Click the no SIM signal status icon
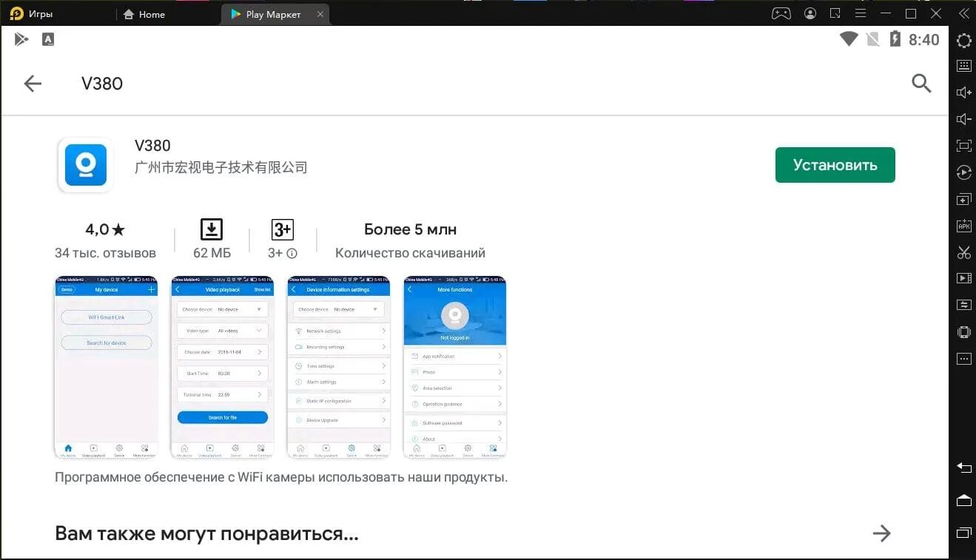The height and width of the screenshot is (560, 976). pos(873,38)
